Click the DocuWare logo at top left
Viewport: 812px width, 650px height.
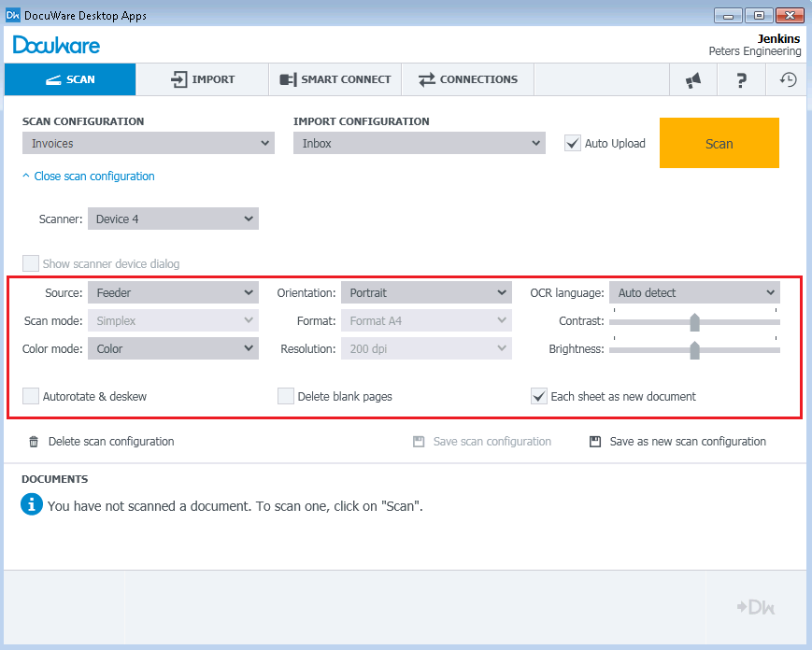pyautogui.click(x=57, y=45)
